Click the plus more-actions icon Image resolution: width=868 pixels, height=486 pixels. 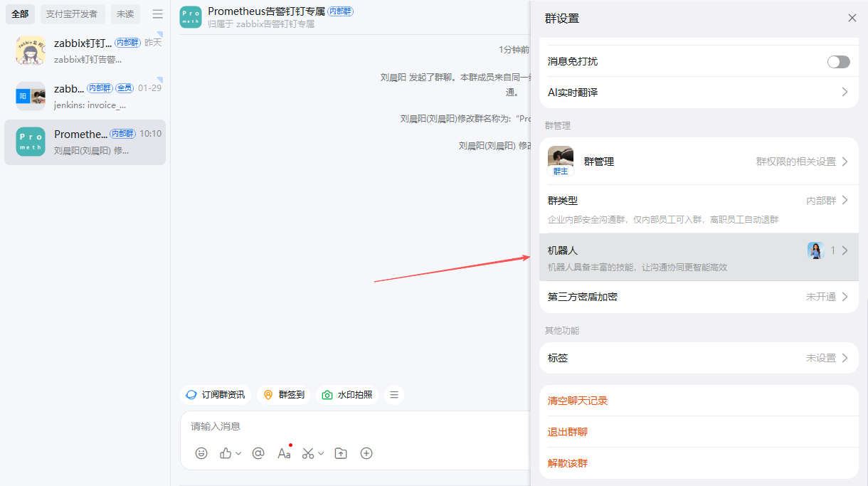(366, 453)
